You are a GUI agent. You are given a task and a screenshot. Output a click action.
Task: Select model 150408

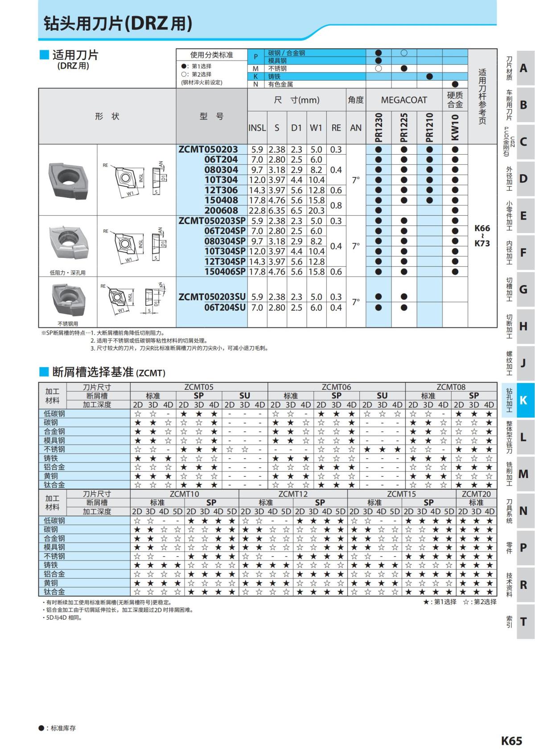221,200
